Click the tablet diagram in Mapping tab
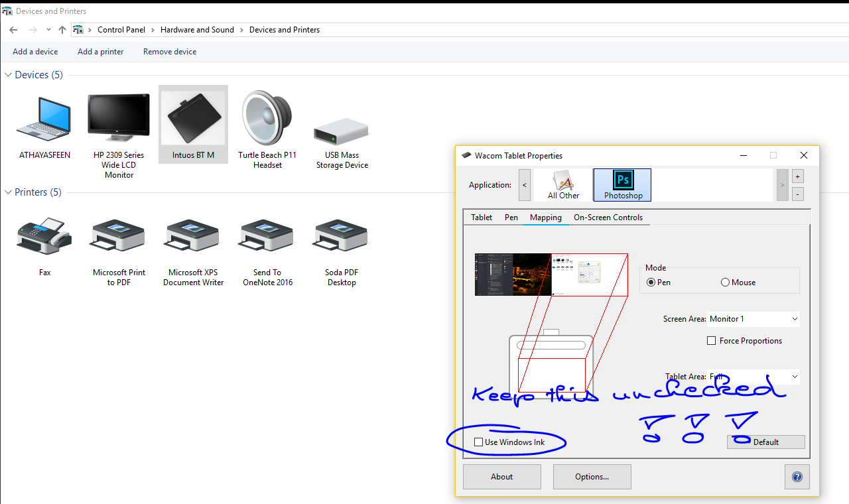Image resolution: width=849 pixels, height=504 pixels. [x=551, y=365]
